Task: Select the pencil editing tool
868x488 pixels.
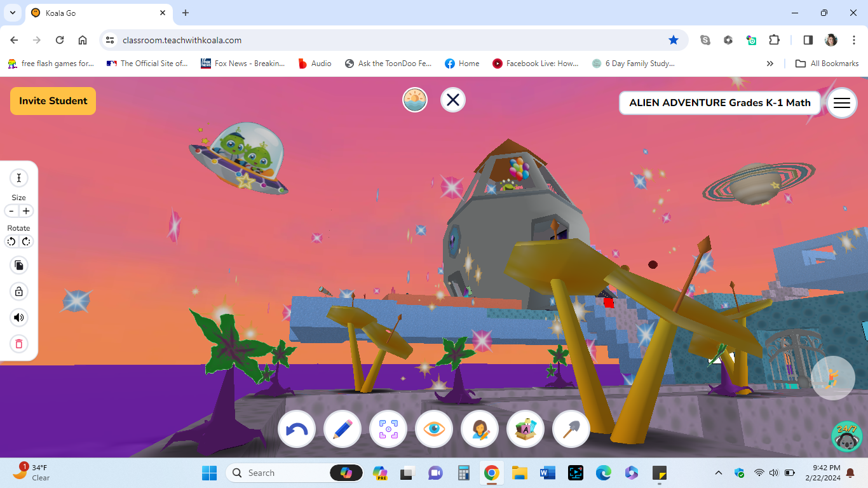Action: click(342, 429)
